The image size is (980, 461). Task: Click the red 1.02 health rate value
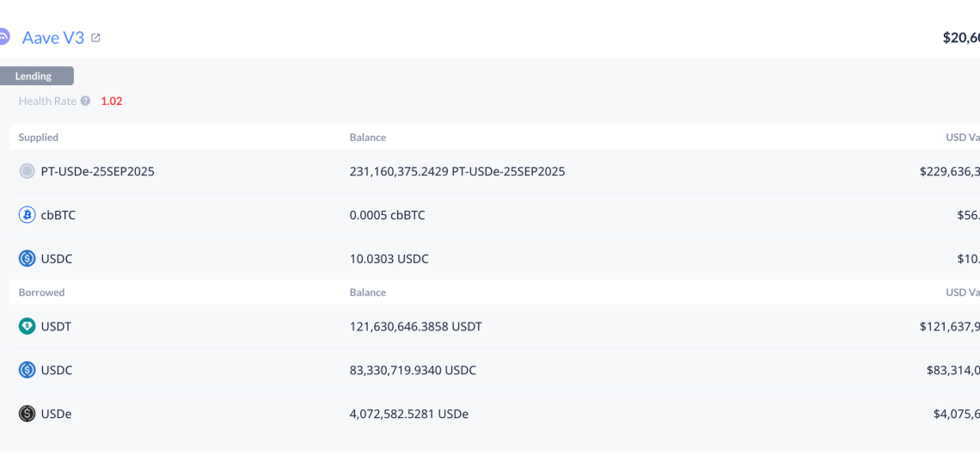[x=112, y=101]
